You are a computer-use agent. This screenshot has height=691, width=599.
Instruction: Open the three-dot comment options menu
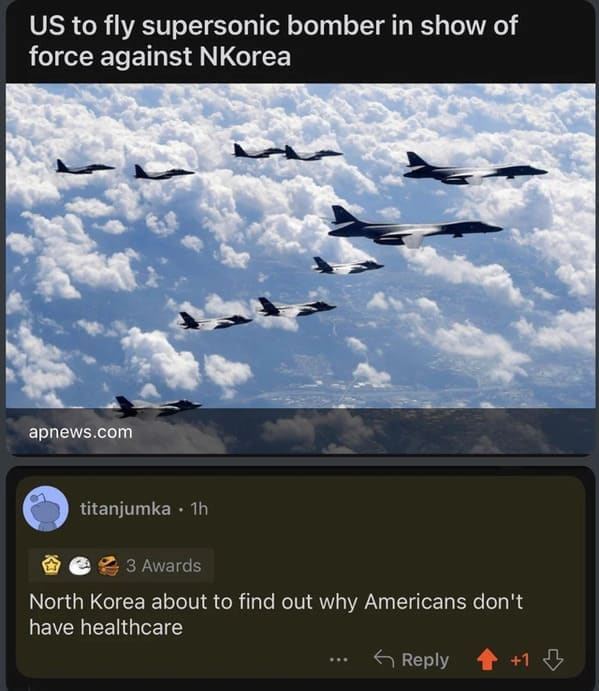click(x=339, y=660)
